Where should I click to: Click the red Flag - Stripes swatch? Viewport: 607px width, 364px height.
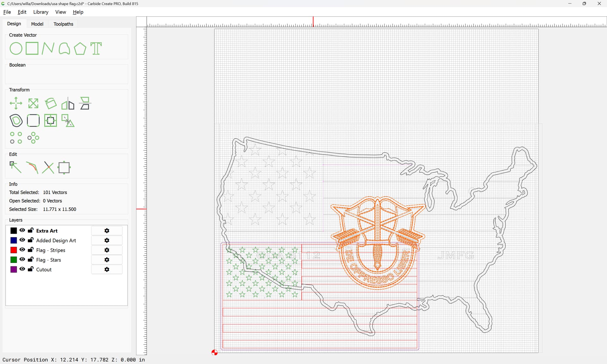pos(14,250)
